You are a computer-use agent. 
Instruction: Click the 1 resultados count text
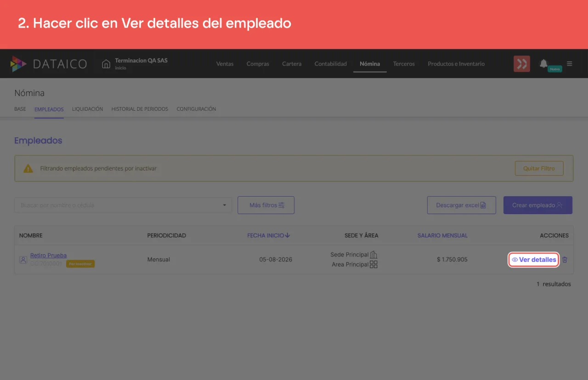point(554,284)
